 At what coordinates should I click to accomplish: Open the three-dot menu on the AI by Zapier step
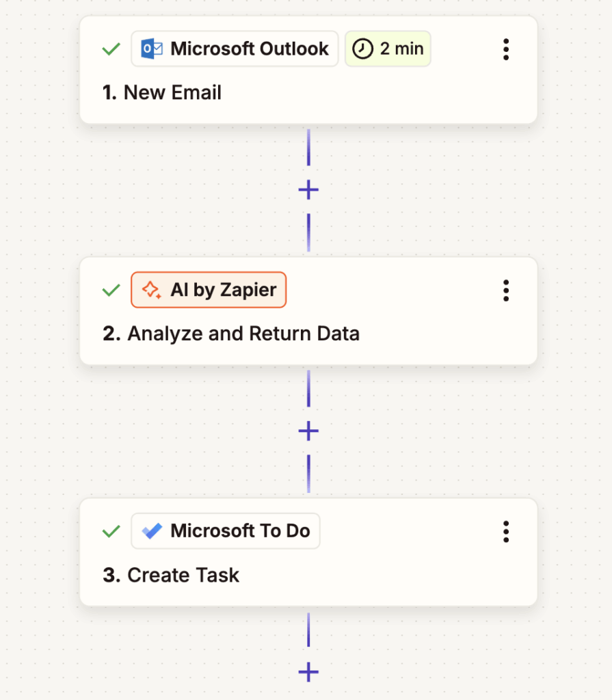click(506, 290)
